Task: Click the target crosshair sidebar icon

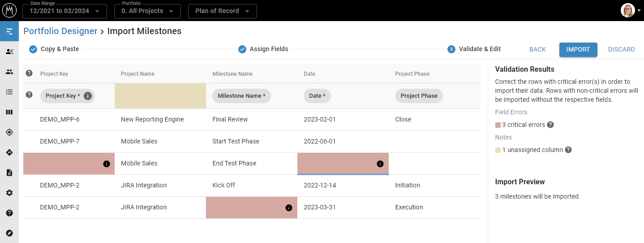Action: point(9,132)
